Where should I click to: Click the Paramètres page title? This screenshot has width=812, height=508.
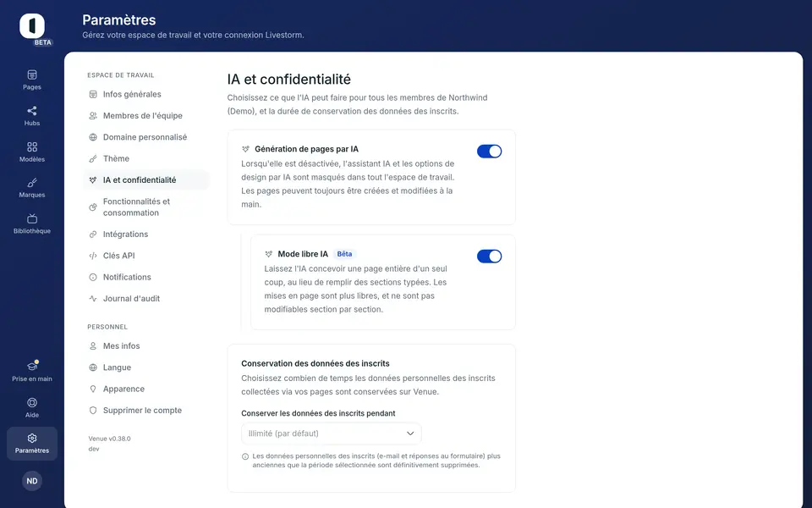tap(119, 19)
